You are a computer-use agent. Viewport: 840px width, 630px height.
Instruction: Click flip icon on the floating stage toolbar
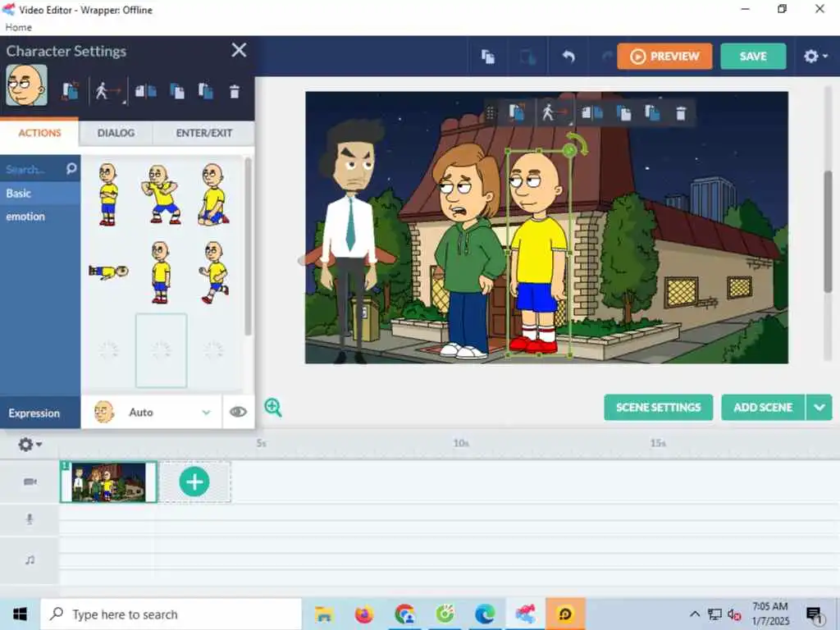(592, 112)
